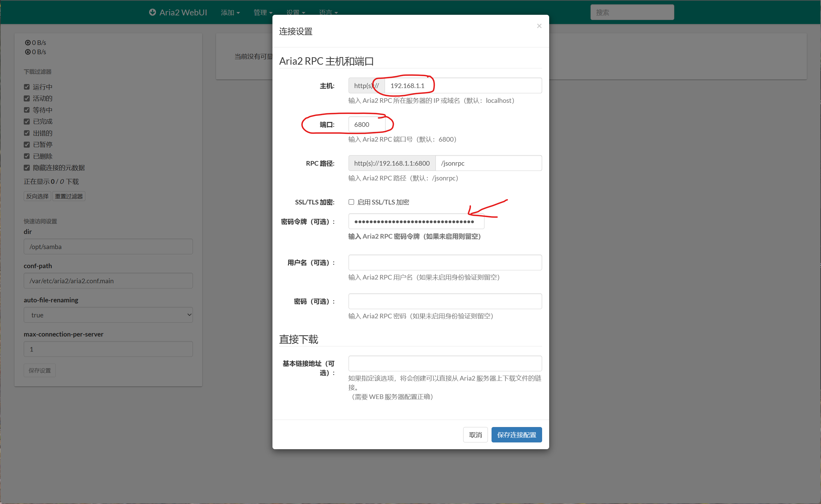Click the 主机 host input field
The image size is (821, 504).
[x=463, y=86]
